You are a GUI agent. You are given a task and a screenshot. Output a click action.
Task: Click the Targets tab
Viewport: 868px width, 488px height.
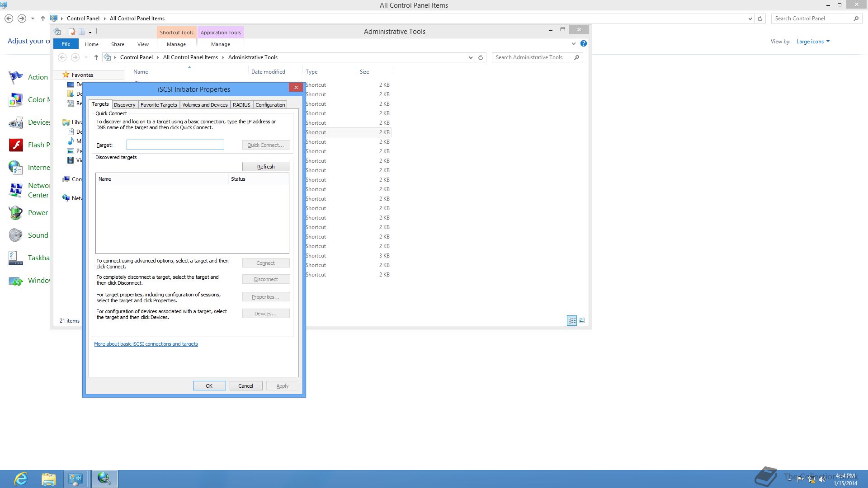100,104
